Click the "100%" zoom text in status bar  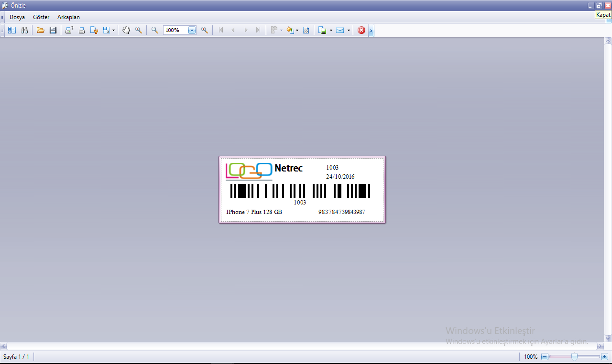click(x=531, y=357)
